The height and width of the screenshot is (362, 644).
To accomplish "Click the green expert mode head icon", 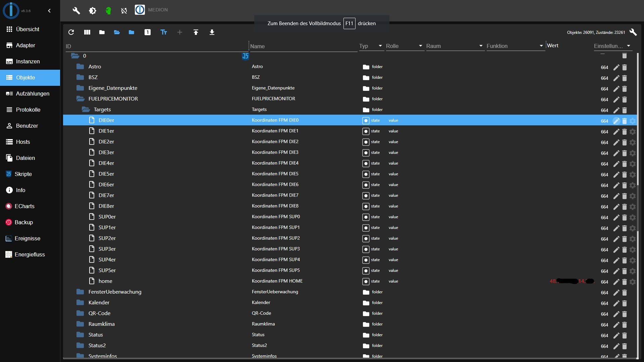I will tap(108, 11).
